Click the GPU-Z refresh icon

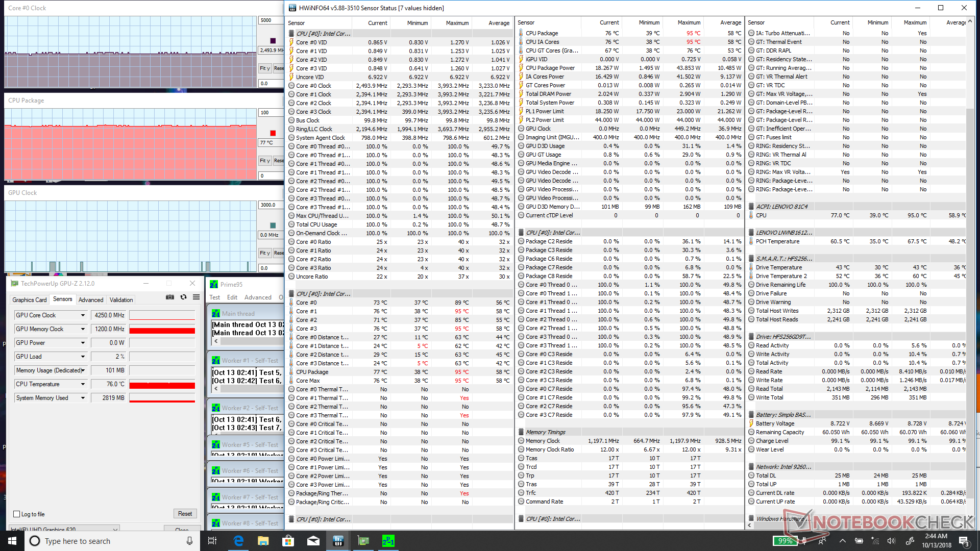(x=183, y=297)
